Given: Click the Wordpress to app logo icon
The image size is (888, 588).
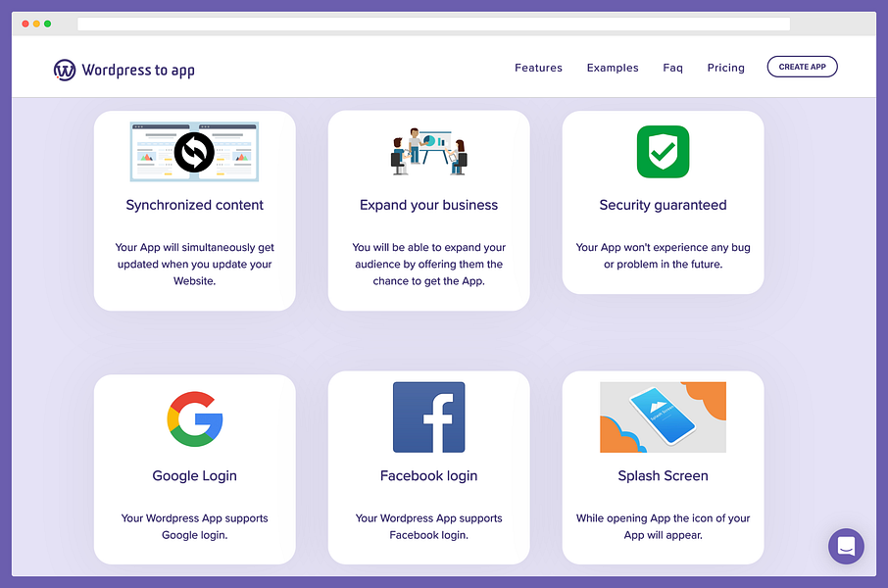Looking at the screenshot, I should [x=65, y=70].
